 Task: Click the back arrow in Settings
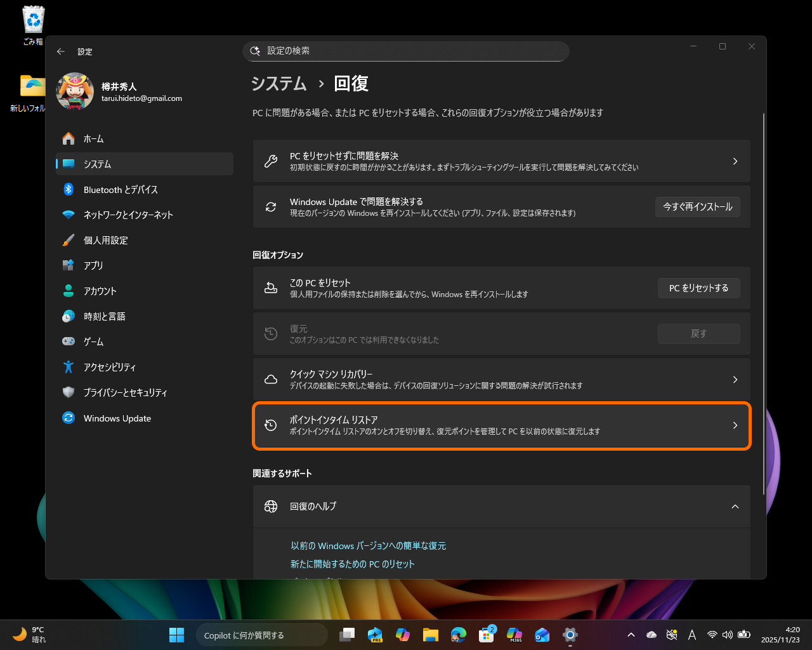click(61, 51)
